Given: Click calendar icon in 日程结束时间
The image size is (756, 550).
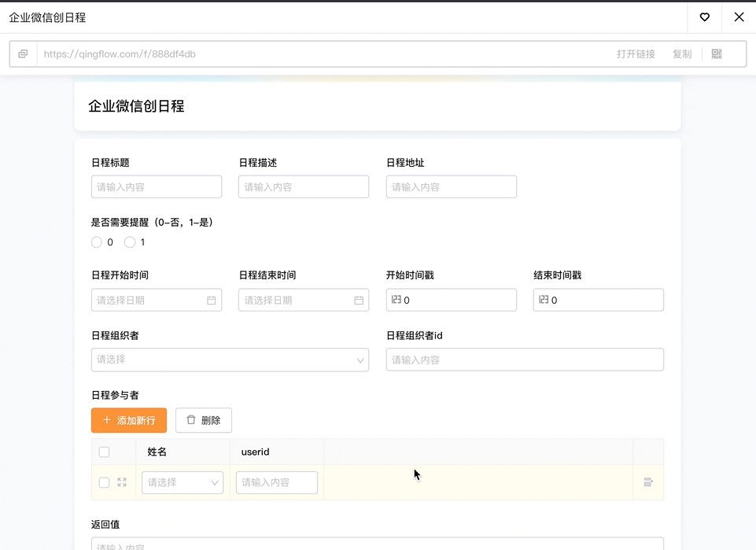Looking at the screenshot, I should click(x=359, y=301).
